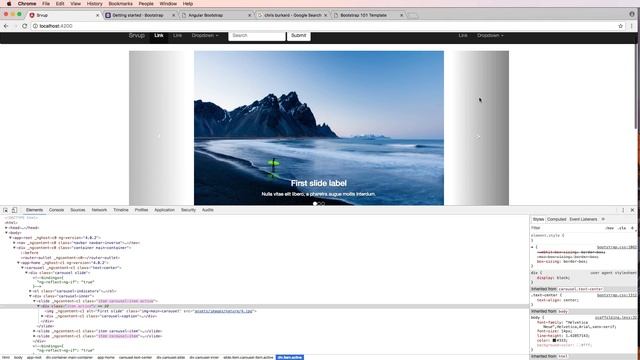Screen dimensions: 640x360
Task: Close the Getting started Bootstrap tab
Action: tap(173, 15)
